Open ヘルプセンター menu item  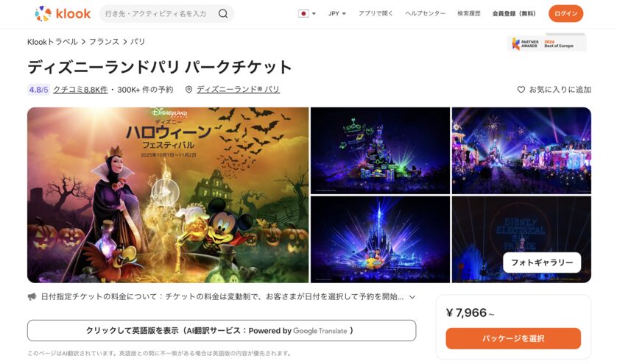pos(426,14)
